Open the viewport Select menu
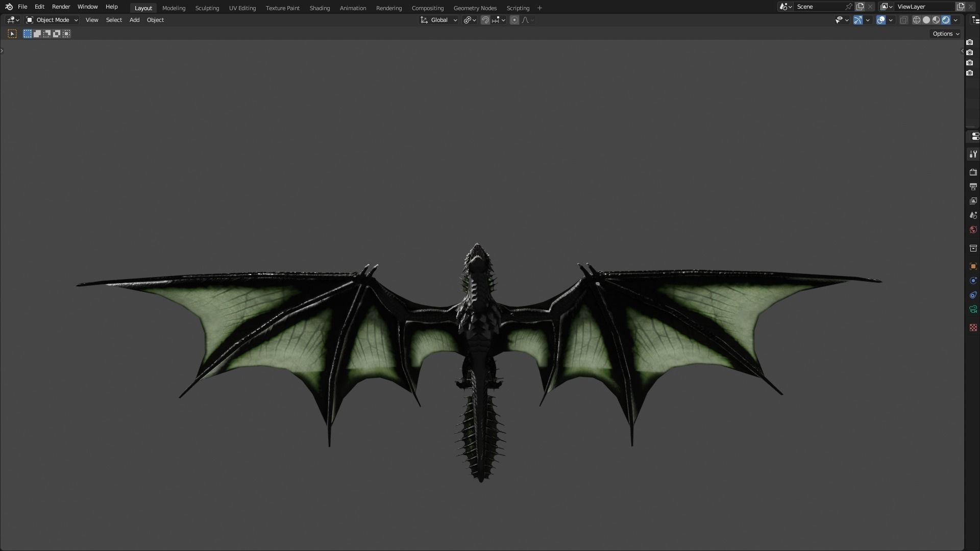 coord(114,20)
